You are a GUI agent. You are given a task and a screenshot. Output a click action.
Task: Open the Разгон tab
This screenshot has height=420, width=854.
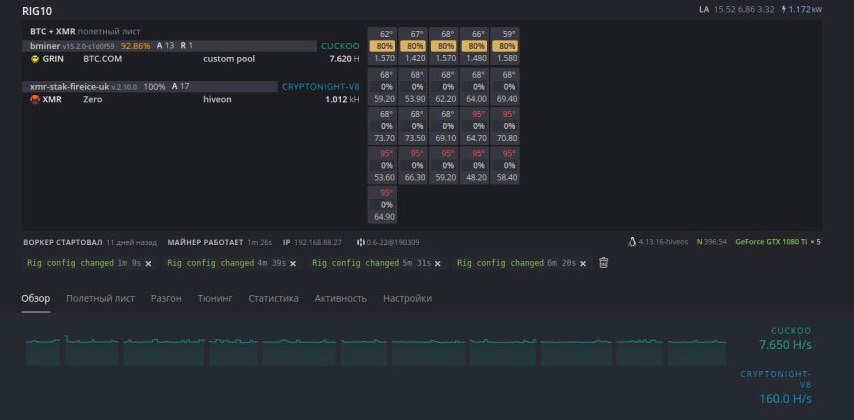[x=166, y=299]
